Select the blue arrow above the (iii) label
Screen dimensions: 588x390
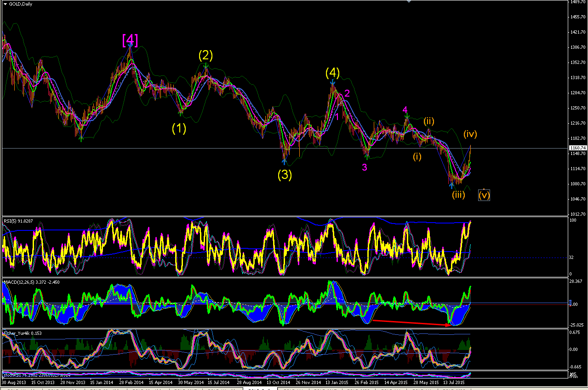(x=452, y=185)
